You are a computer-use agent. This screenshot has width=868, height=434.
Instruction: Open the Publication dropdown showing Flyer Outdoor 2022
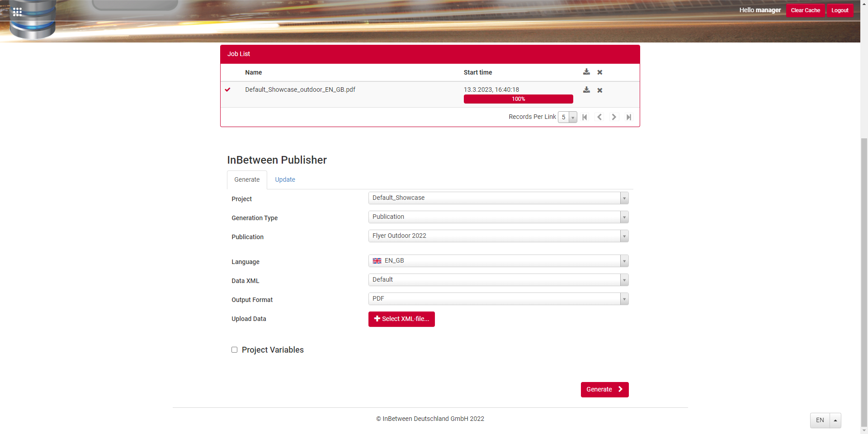point(624,236)
